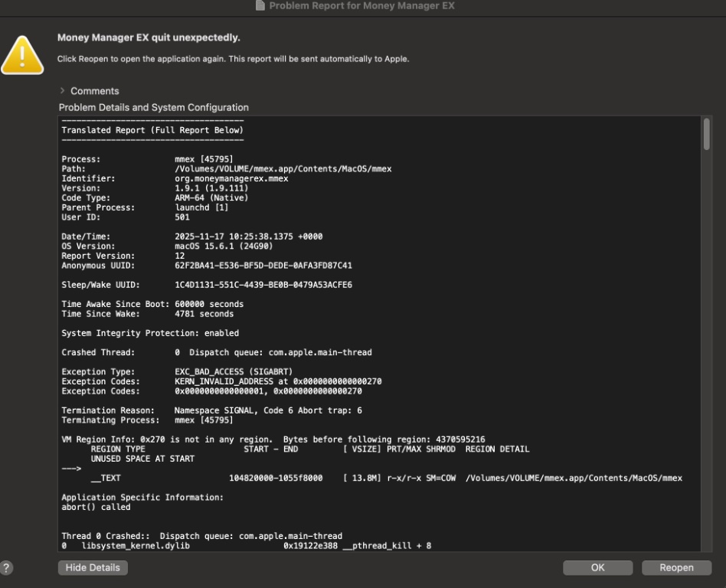This screenshot has height=588, width=726.
Task: Click the window title "Problem Report for Money Manager EX"
Action: [362, 7]
